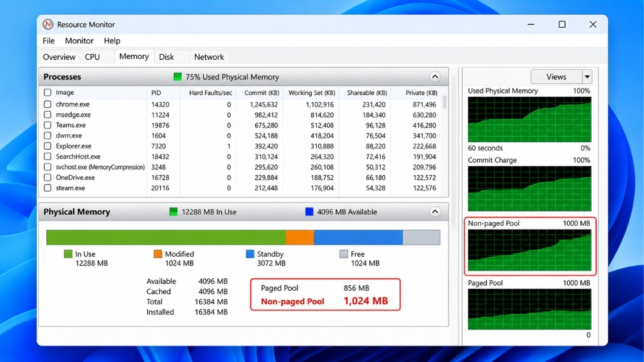Click the Commit Charge graph

[529, 189]
